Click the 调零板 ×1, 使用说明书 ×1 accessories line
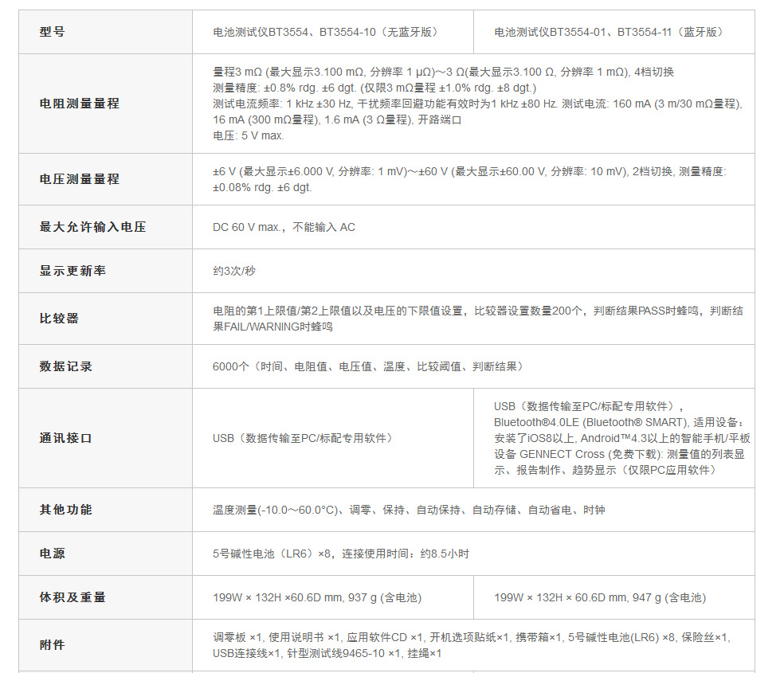The height and width of the screenshot is (673, 784). tap(472, 637)
